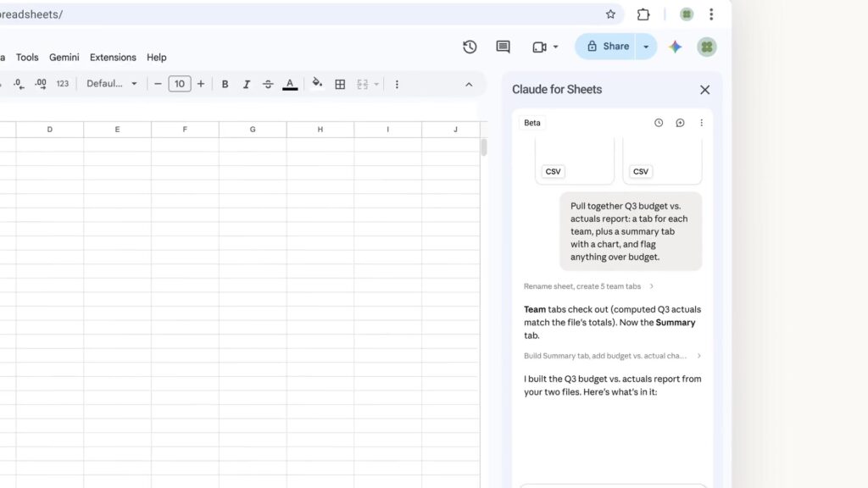Increase decimal places
The width and height of the screenshot is (868, 488).
coord(41,84)
